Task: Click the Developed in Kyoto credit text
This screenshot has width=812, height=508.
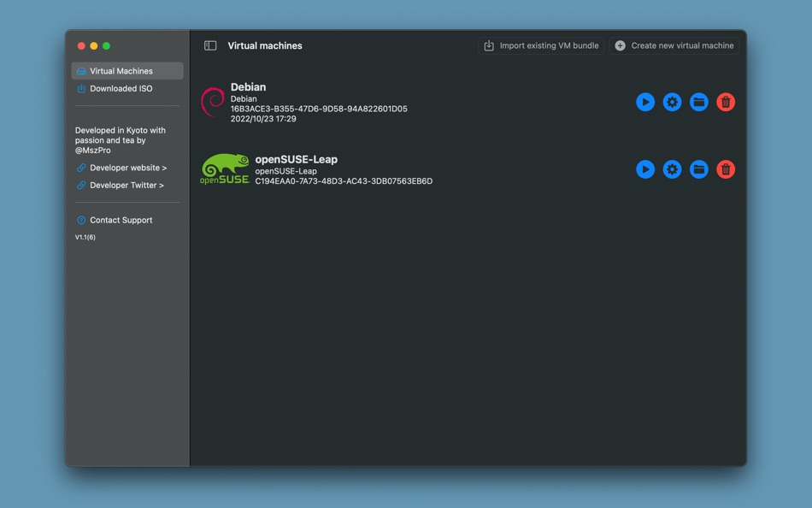Action: click(121, 140)
